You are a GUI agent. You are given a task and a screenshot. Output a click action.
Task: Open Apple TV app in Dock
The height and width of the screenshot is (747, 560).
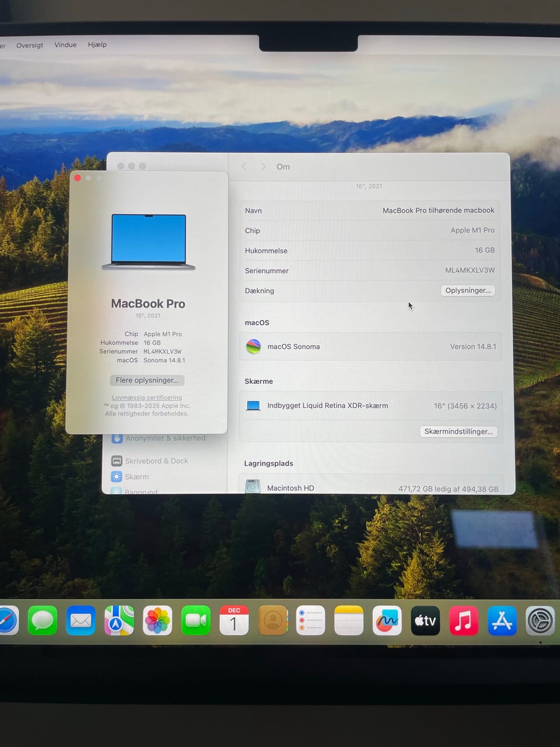click(x=425, y=620)
